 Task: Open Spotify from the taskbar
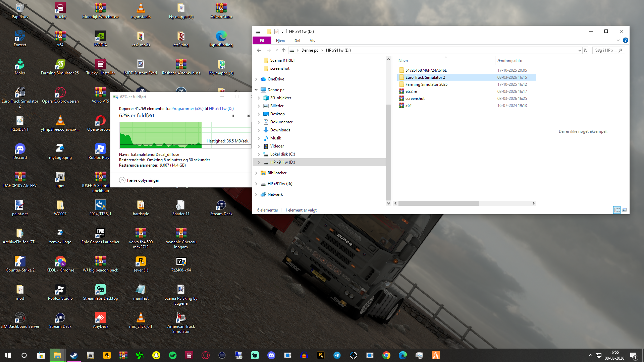coord(173,355)
